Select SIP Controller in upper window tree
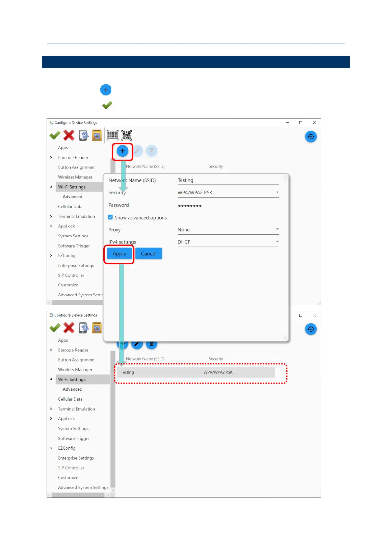The height and width of the screenshot is (554, 392). [71, 275]
